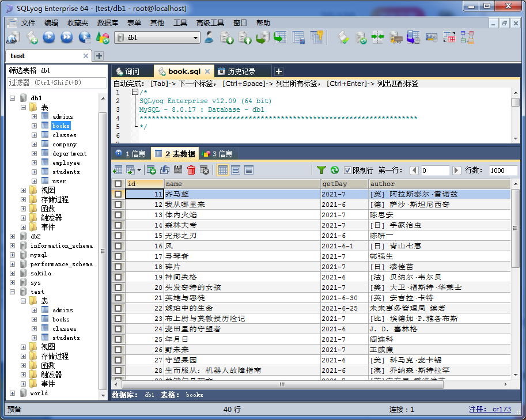This screenshot has height=420, width=526.
Task: Click the schema designer toolbar icon
Action: (x=468, y=37)
